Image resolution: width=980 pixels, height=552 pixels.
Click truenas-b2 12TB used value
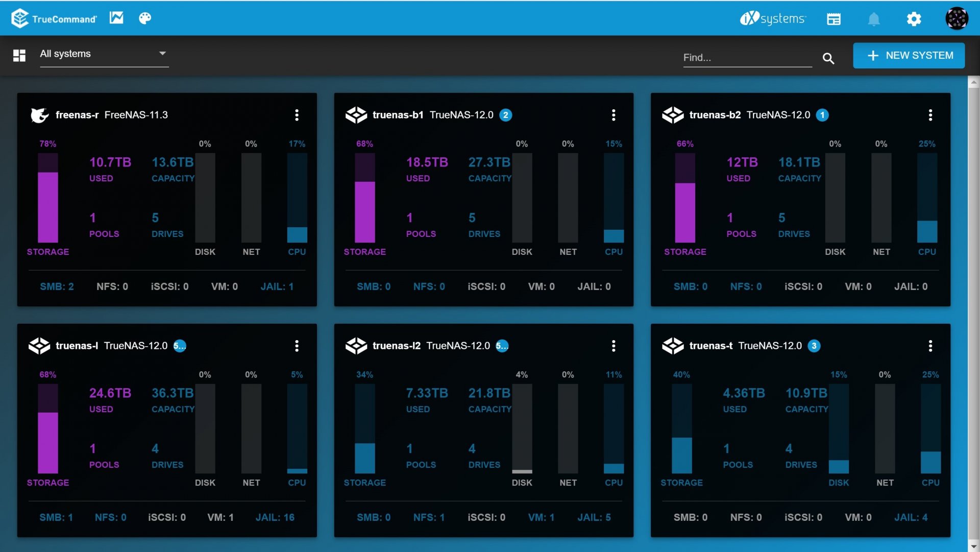742,162
